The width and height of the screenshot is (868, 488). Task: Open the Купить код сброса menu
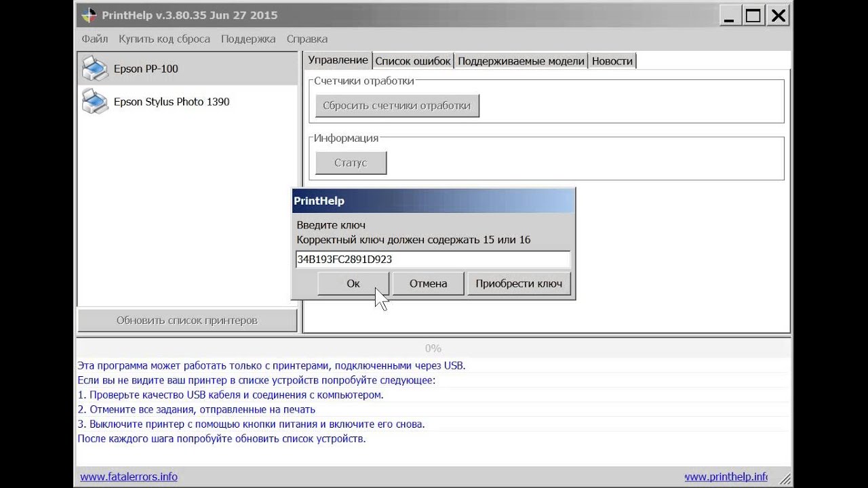(x=164, y=39)
